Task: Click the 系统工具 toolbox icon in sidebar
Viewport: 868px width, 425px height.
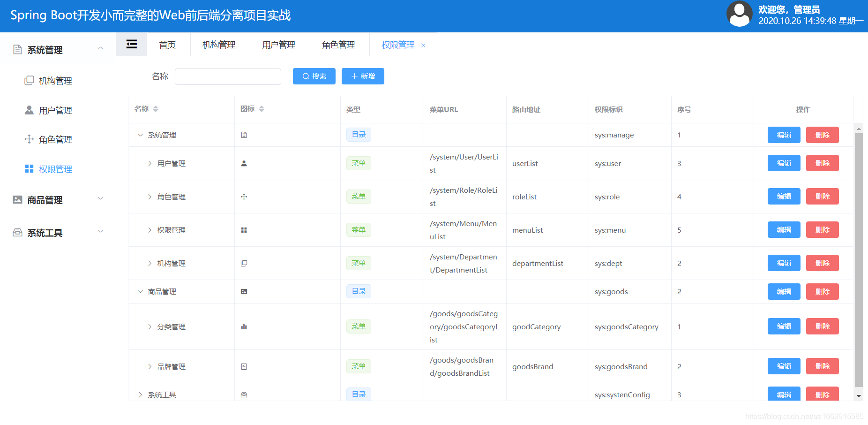Action: click(x=17, y=232)
